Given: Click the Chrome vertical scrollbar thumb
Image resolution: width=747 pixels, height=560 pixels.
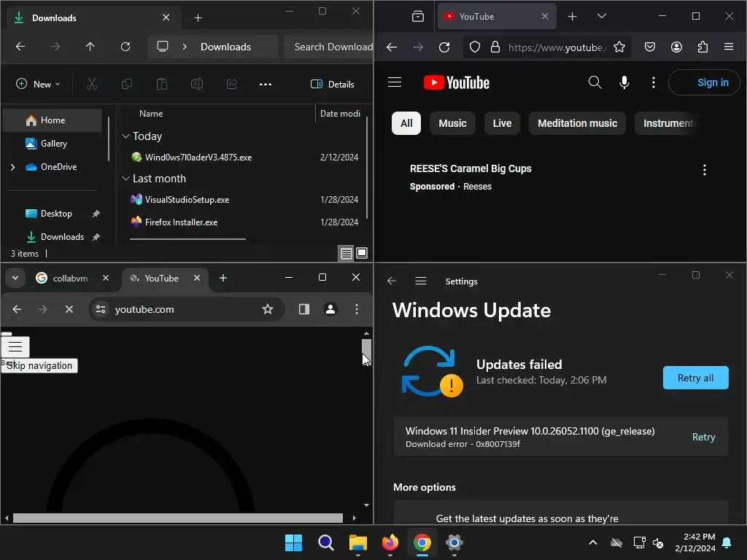Looking at the screenshot, I should pyautogui.click(x=366, y=352).
